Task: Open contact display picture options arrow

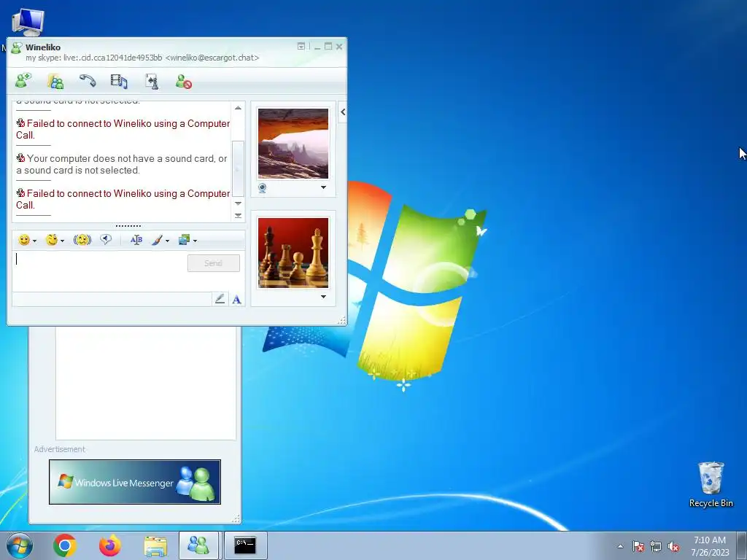Action: click(323, 187)
